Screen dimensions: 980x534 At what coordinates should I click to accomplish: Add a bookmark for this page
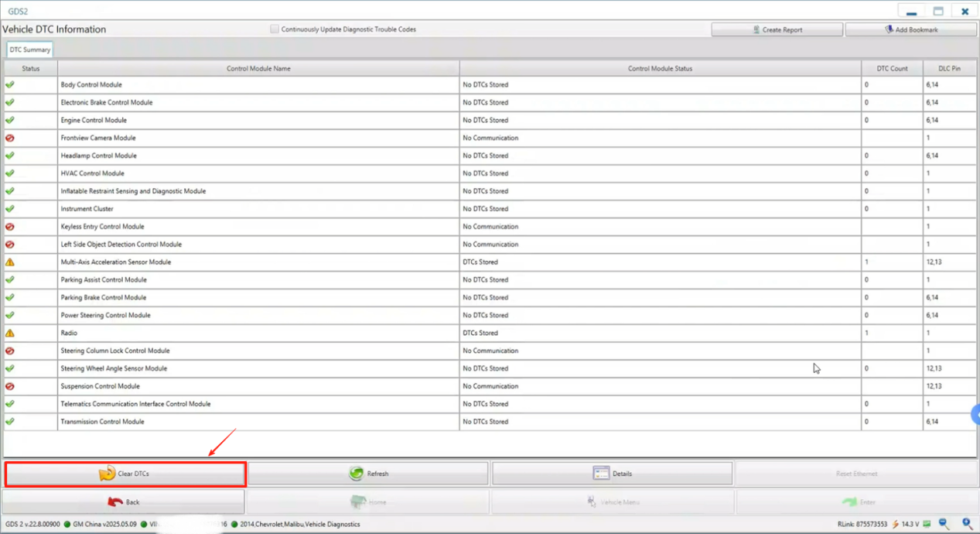(910, 29)
